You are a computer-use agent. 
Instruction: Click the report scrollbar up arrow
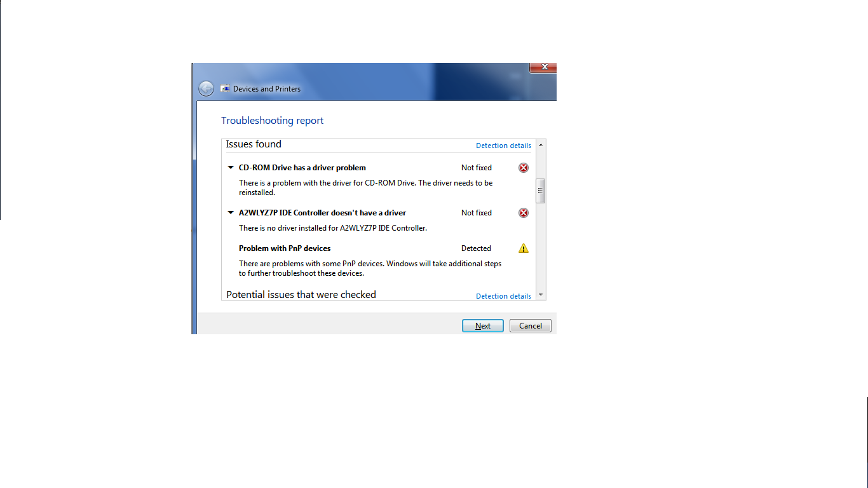[x=541, y=145]
